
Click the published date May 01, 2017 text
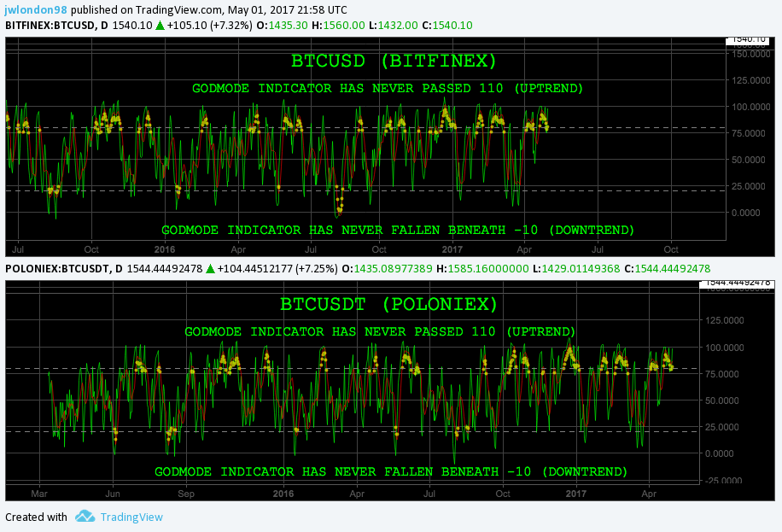tap(261, 9)
